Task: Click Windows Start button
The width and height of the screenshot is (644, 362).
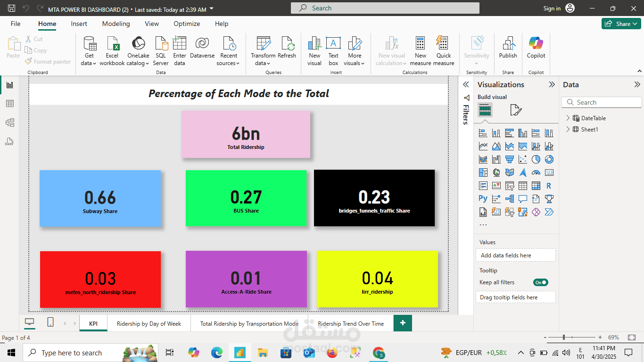Action: coord(11,353)
